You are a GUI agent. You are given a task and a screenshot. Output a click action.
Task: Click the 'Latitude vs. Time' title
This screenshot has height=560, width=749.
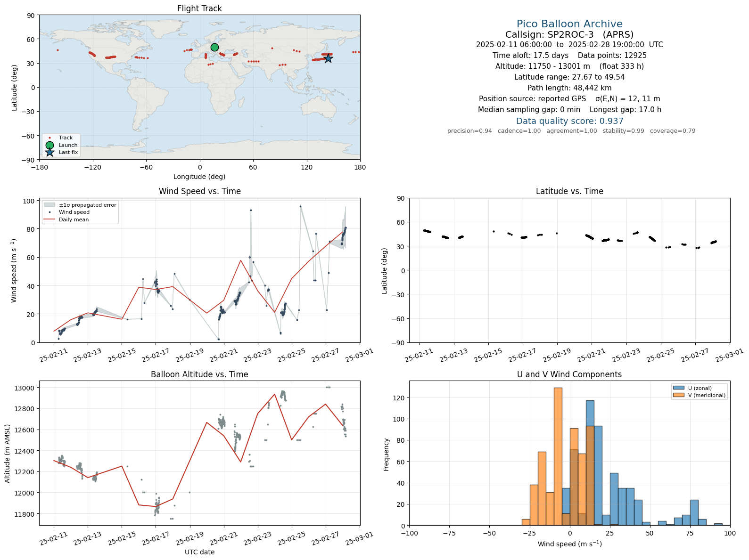[x=569, y=191]
